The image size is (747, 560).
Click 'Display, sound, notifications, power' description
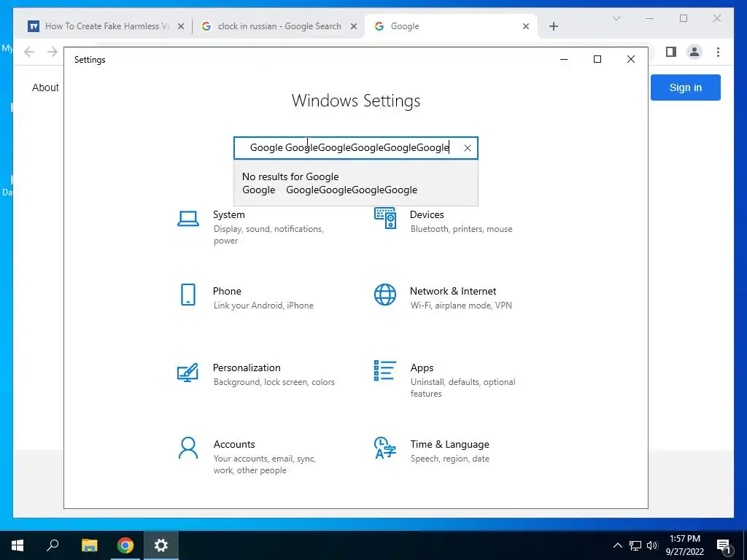(268, 235)
